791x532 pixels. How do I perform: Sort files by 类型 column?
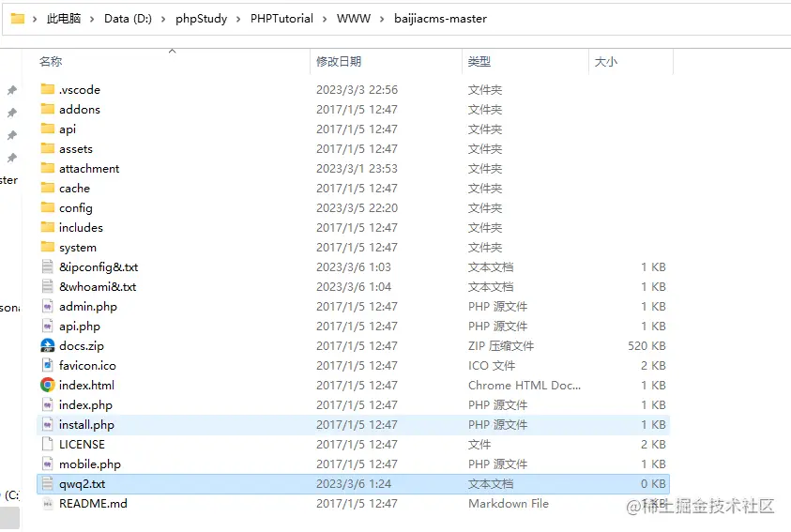[479, 62]
